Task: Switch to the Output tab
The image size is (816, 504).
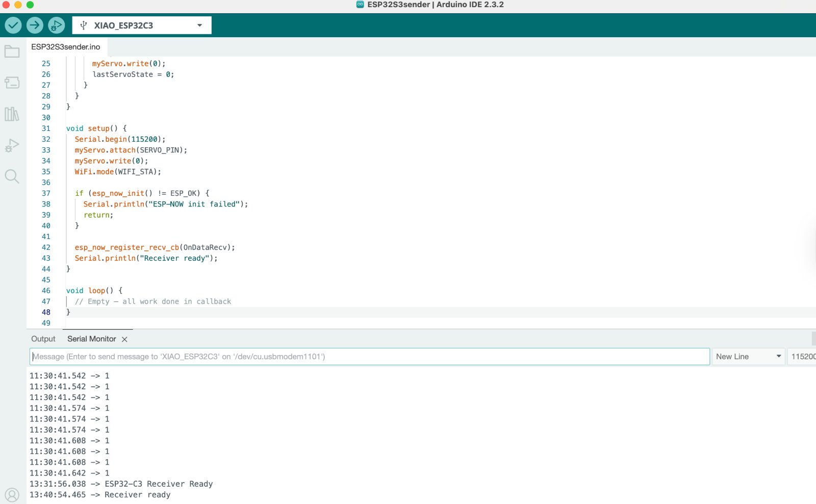Action: [x=43, y=339]
